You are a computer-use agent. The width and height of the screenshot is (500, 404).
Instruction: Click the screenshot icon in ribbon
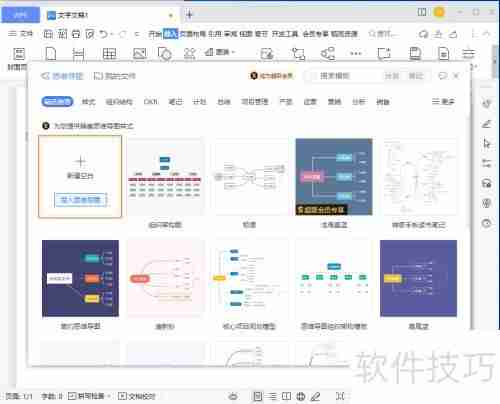point(267,54)
